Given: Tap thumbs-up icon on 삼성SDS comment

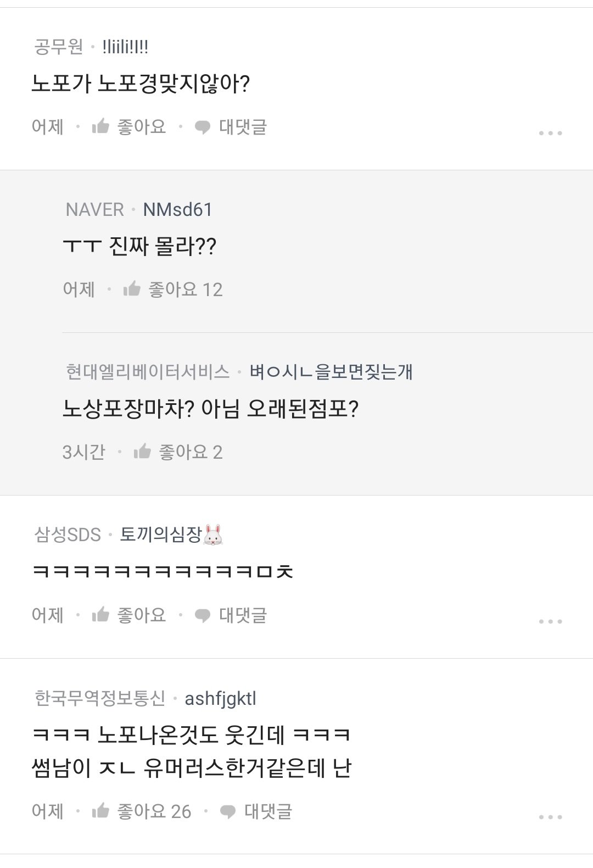Looking at the screenshot, I should coord(100,615).
